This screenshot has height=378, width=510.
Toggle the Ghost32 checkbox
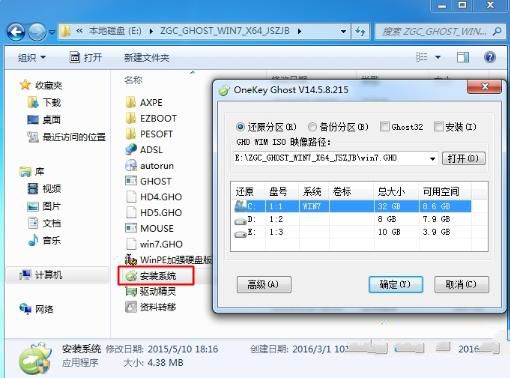coord(384,127)
